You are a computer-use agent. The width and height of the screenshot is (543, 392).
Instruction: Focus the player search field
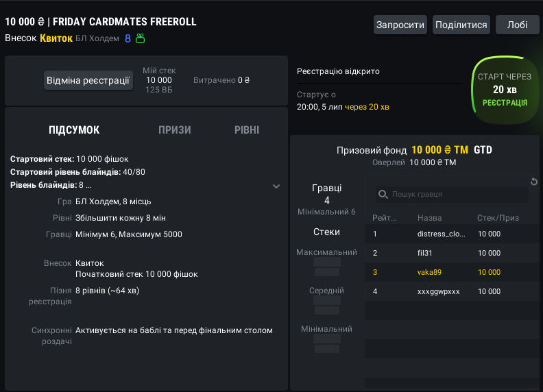click(x=456, y=195)
